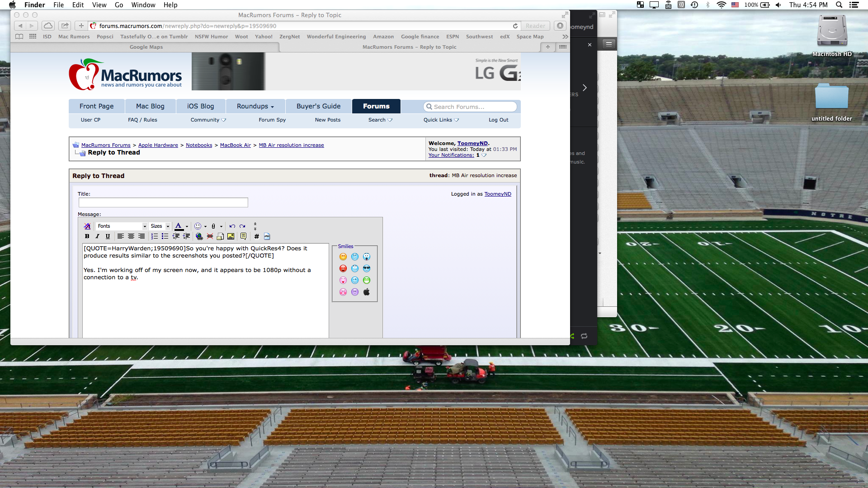868x488 pixels.
Task: Decrease indent in message editor
Action: [176, 236]
